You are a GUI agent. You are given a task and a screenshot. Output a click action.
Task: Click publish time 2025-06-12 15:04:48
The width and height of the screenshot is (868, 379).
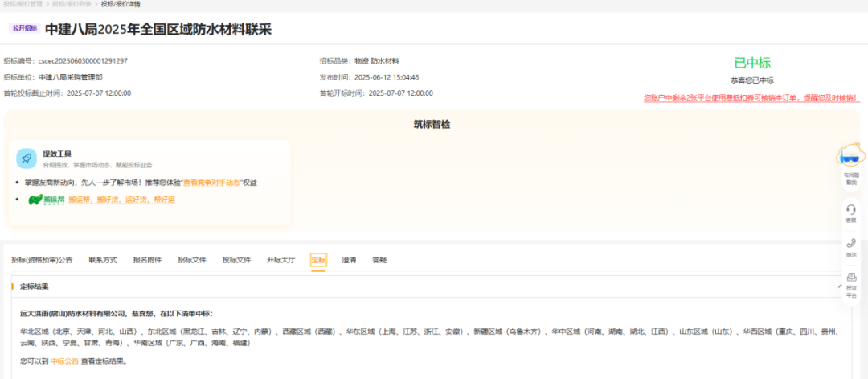click(x=387, y=77)
